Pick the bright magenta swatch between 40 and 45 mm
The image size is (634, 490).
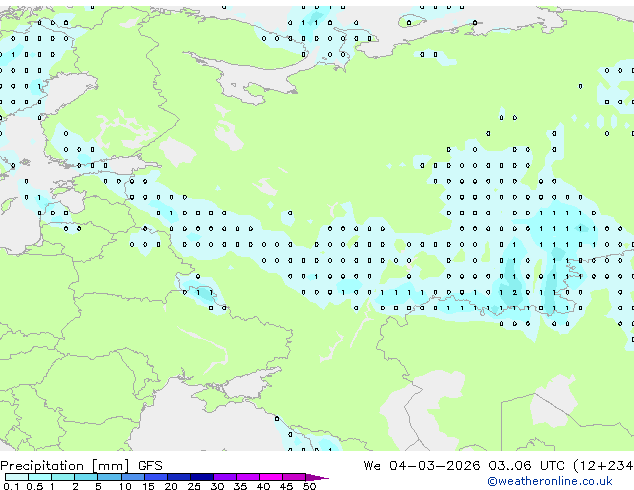[271, 477]
